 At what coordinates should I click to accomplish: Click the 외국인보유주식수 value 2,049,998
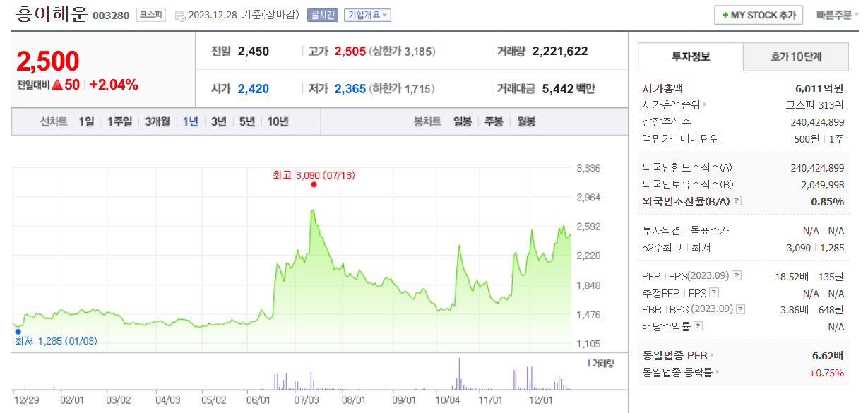[x=823, y=184]
